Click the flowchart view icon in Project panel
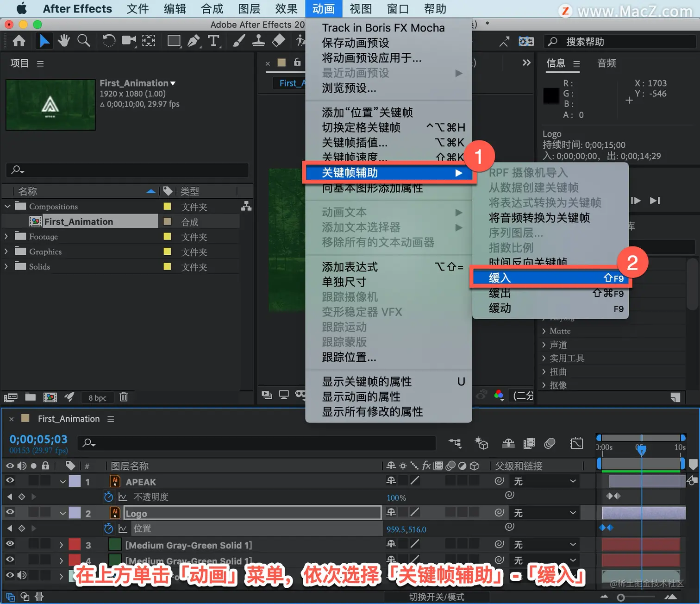This screenshot has width=700, height=604. tap(246, 207)
